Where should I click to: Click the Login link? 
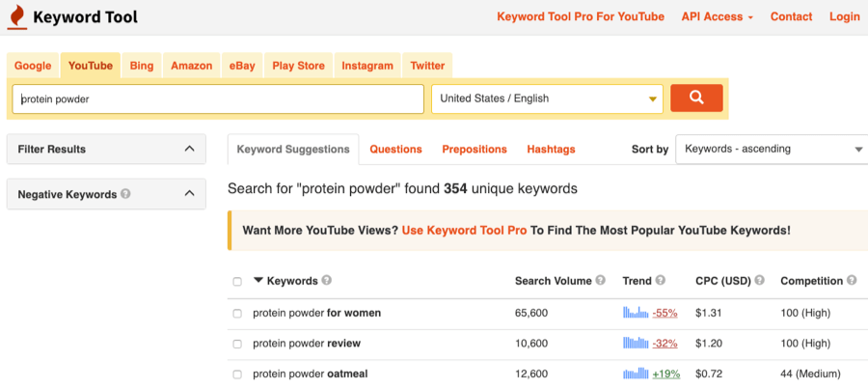pos(844,16)
